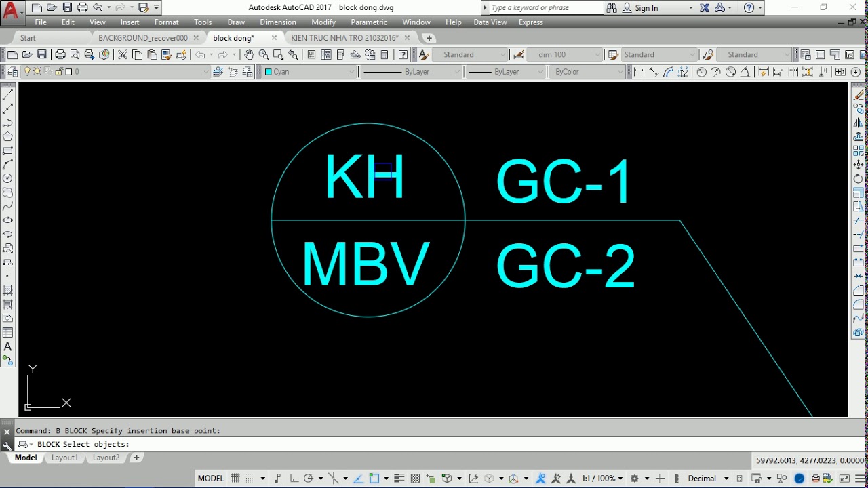Open the Parametric menu

click(x=369, y=22)
